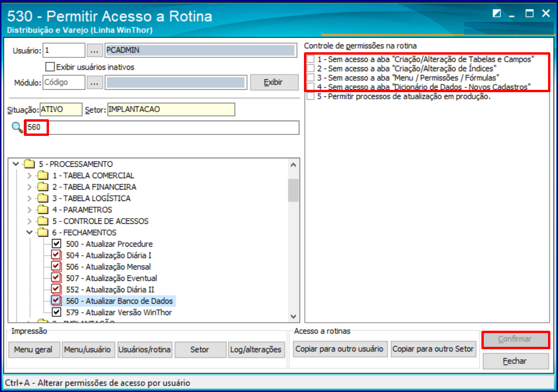This screenshot has width=558, height=392.
Task: Check option 4 Sem acesso Dicionário de Dados
Action: (x=311, y=86)
